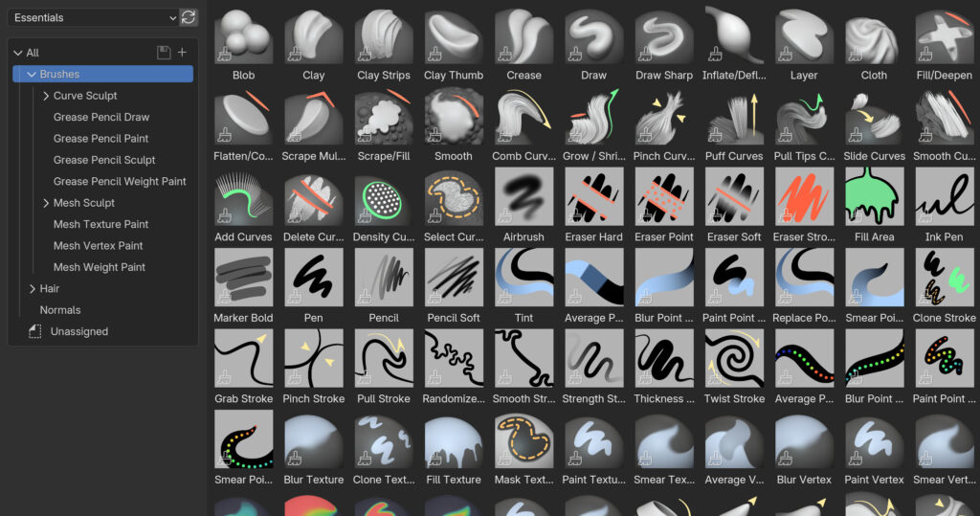Select the Mesh Vertex Paint catalog
This screenshot has height=516, width=980.
(99, 246)
